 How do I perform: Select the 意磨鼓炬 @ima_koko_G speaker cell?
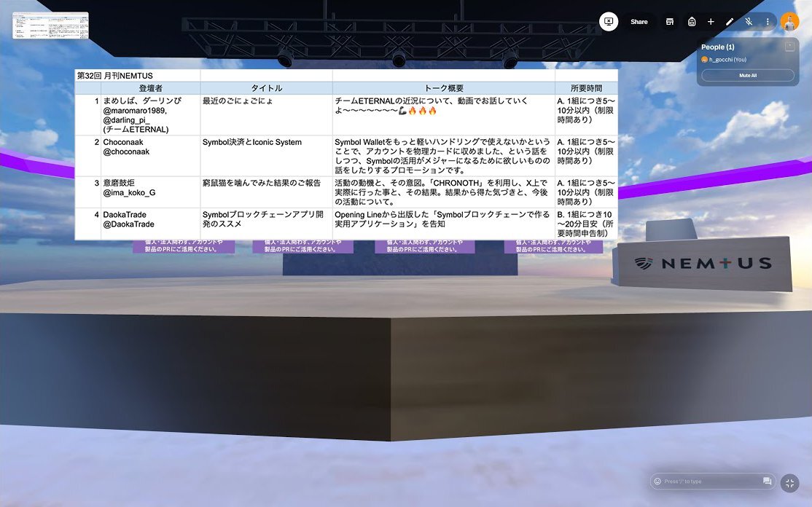150,192
